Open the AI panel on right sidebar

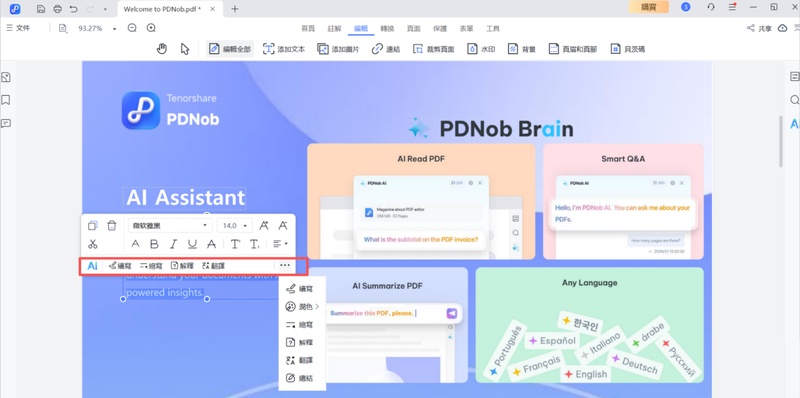coord(795,123)
